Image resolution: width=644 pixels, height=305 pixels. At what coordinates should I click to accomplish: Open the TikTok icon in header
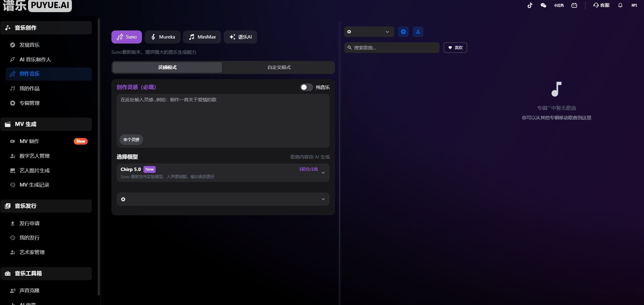pyautogui.click(x=530, y=5)
